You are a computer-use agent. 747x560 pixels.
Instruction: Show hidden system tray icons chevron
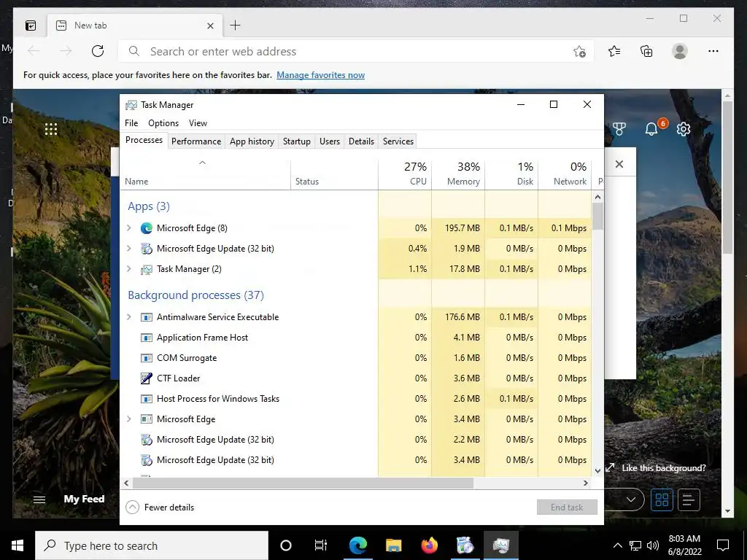point(617,545)
